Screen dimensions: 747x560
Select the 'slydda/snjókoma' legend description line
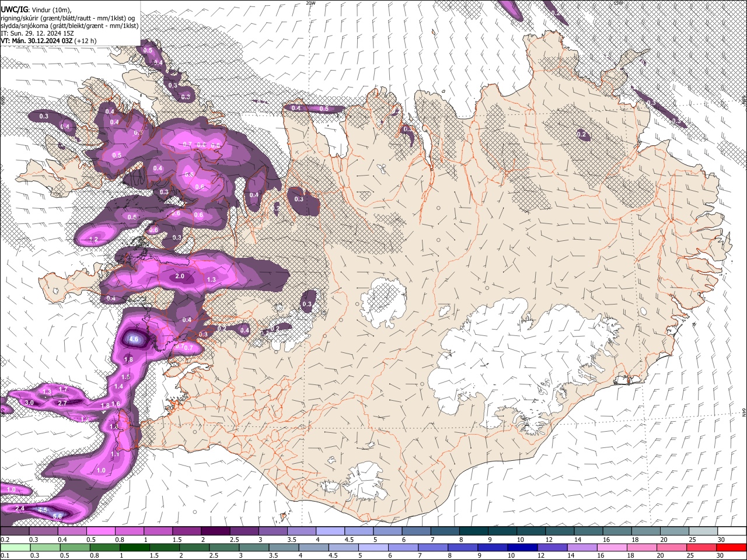click(69, 25)
